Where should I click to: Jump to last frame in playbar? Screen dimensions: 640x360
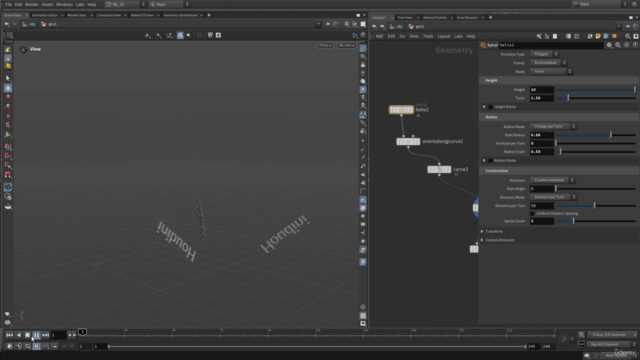(45, 335)
